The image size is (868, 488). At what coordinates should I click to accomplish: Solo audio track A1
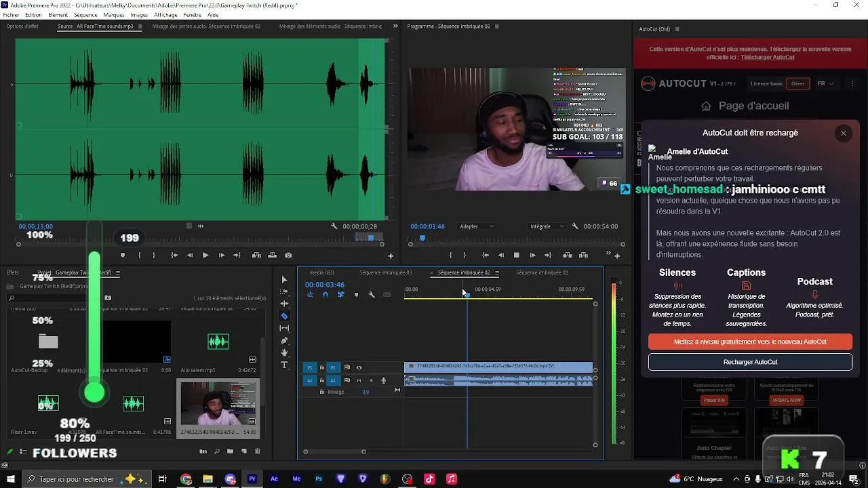tap(371, 380)
